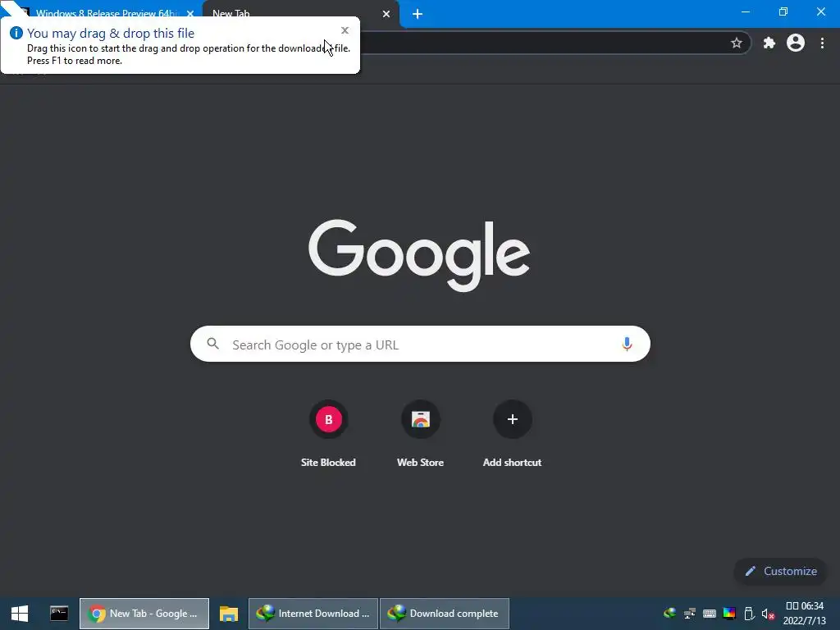Open the Windows Start menu

coord(20,614)
